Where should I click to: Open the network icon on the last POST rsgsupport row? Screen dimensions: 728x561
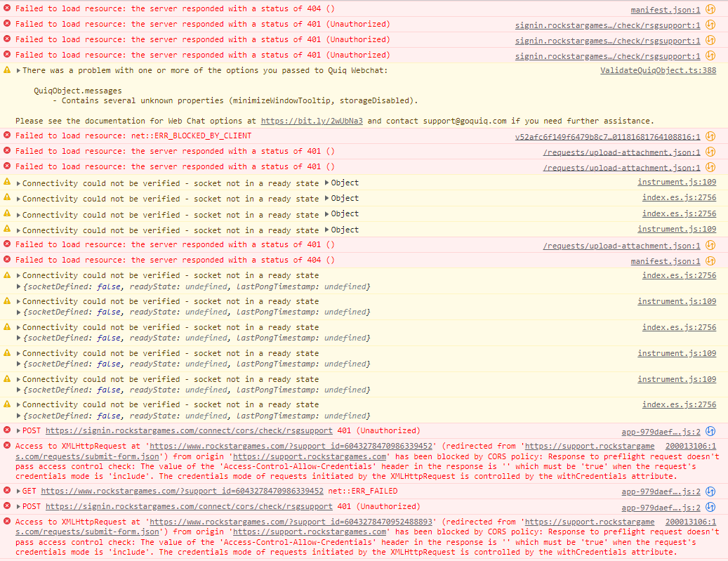(710, 507)
